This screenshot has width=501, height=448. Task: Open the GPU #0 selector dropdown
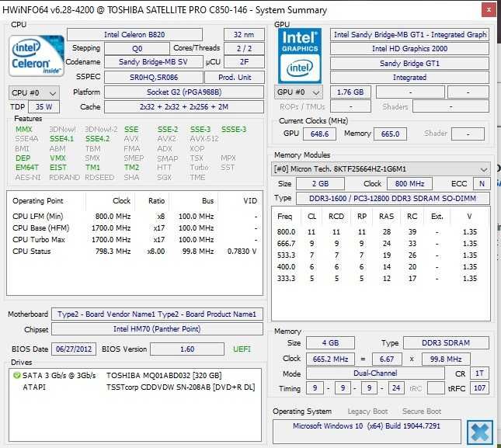(x=298, y=92)
